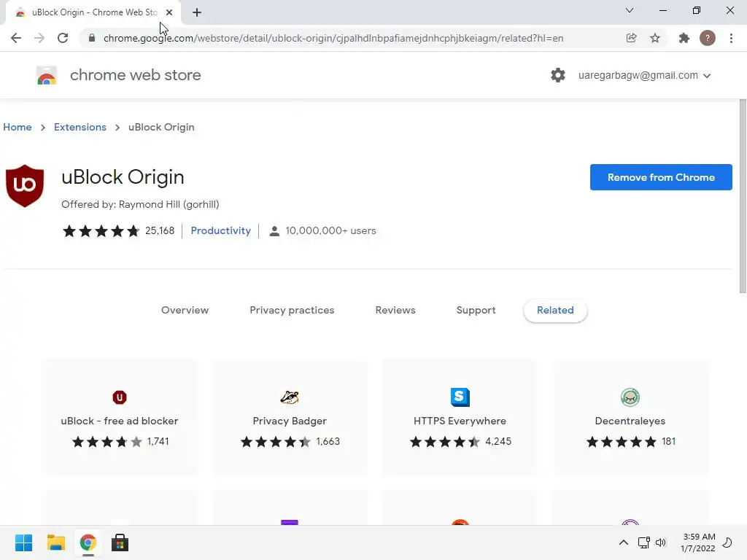The width and height of the screenshot is (747, 560).
Task: Click the page vertical scrollbar
Action: [742, 197]
